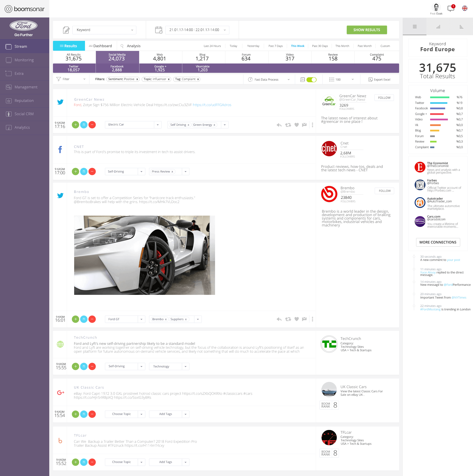This screenshot has height=476, width=473.
Task: Open more options for GreenCar Newz tweet
Action: pos(312,125)
